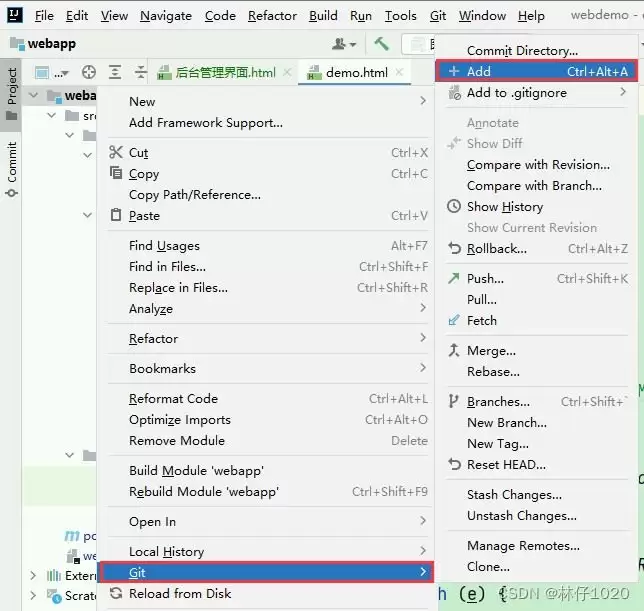Select Find Usages
644x611 pixels.
pyautogui.click(x=268, y=246)
